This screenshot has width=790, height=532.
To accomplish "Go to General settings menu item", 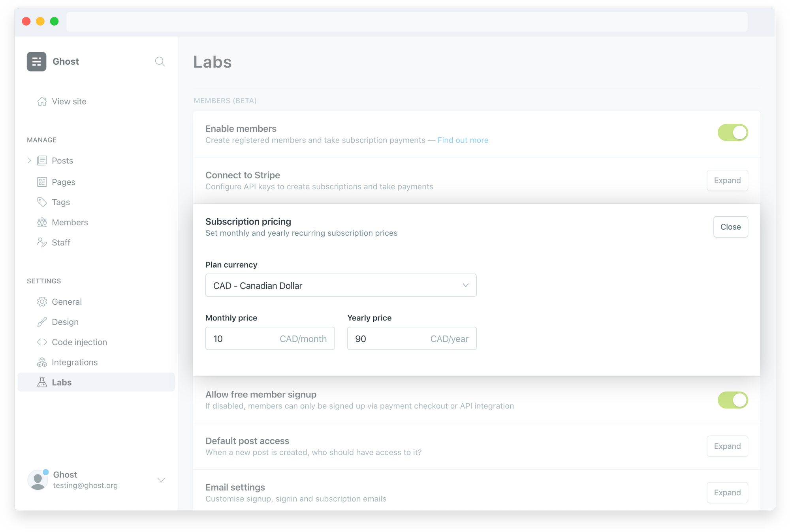I will (x=66, y=302).
